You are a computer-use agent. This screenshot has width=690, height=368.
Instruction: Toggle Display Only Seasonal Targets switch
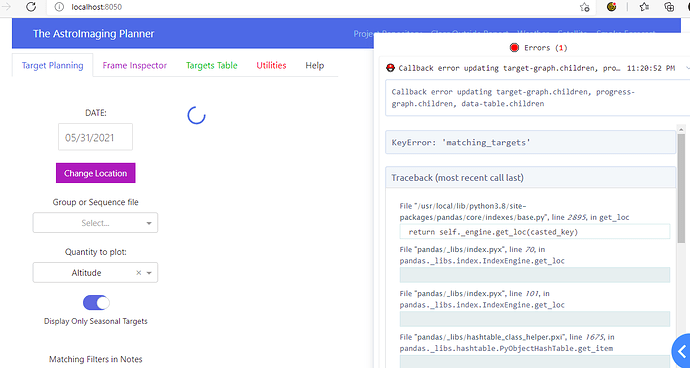(96, 303)
